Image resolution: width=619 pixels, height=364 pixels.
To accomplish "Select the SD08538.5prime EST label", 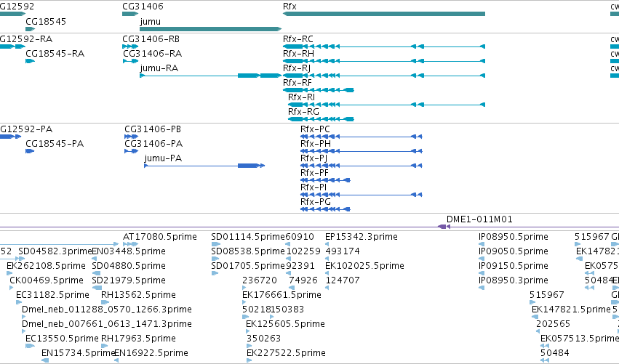I will pyautogui.click(x=248, y=251).
